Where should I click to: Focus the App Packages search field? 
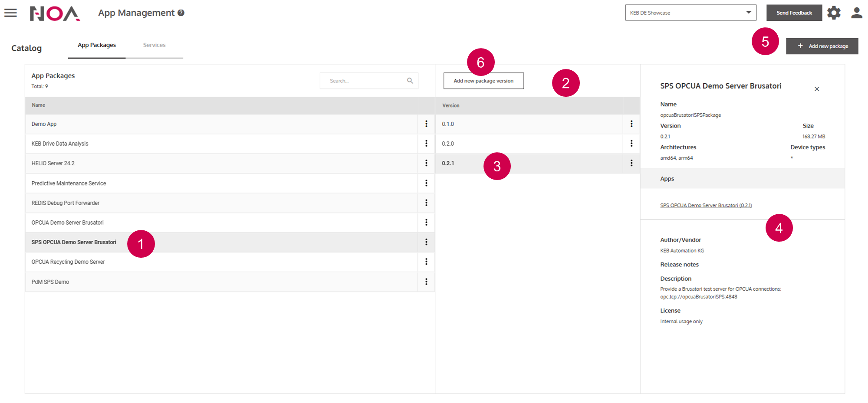click(x=365, y=81)
